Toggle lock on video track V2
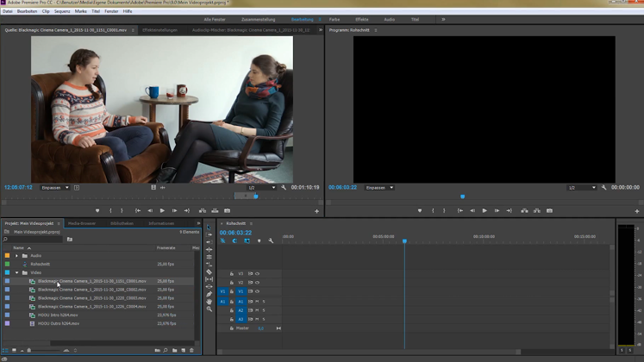Viewport: 644px width, 362px height. tap(232, 283)
